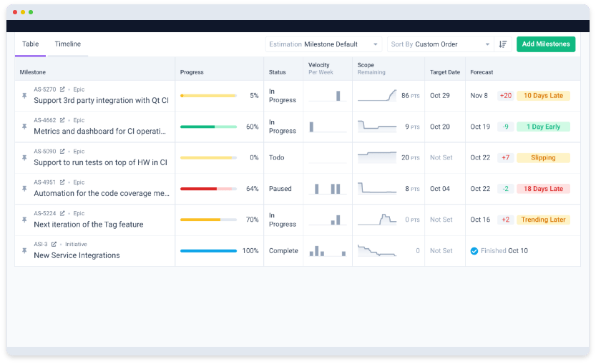Click the pin icon for AS-5270 milestone
Viewport: 596px width, 364px height.
coord(24,96)
